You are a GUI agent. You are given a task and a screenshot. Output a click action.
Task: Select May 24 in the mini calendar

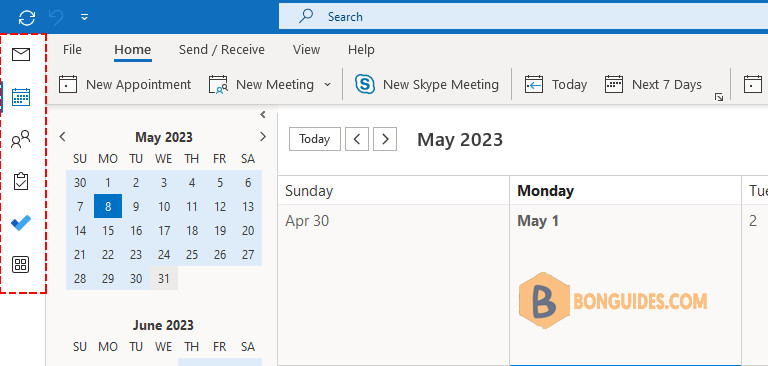pos(164,254)
